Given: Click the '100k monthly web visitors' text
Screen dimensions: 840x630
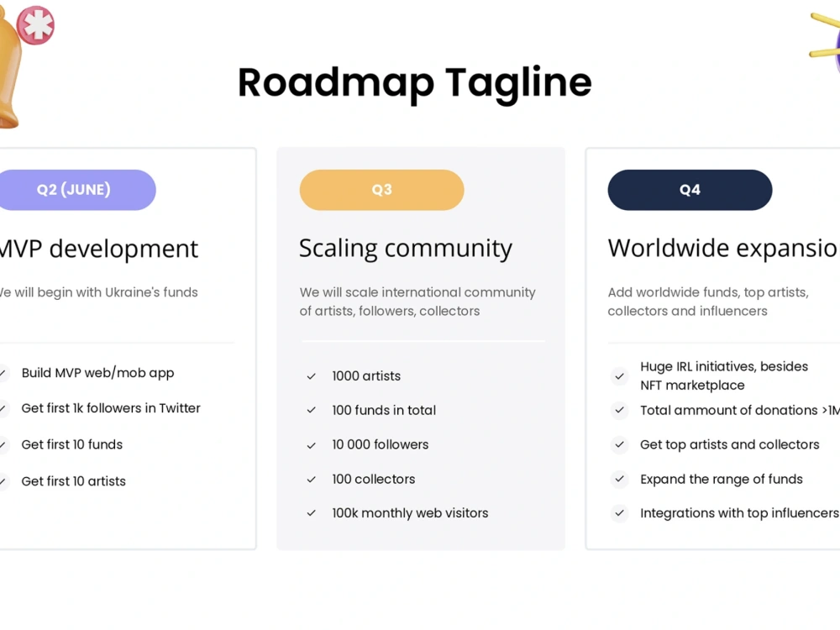Looking at the screenshot, I should (x=410, y=513).
